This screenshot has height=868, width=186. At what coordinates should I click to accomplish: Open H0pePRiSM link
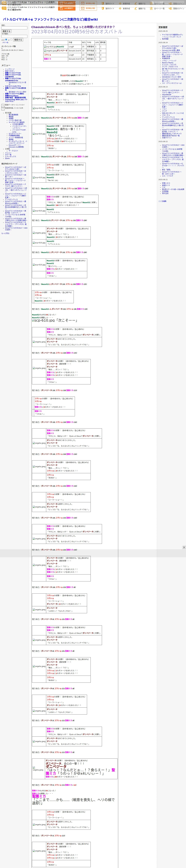(x=166, y=95)
